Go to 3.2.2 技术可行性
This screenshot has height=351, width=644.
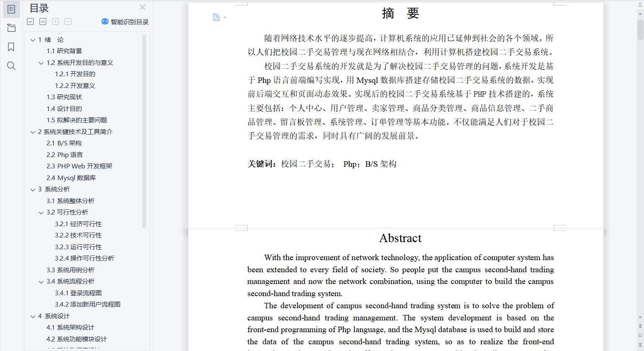78,235
